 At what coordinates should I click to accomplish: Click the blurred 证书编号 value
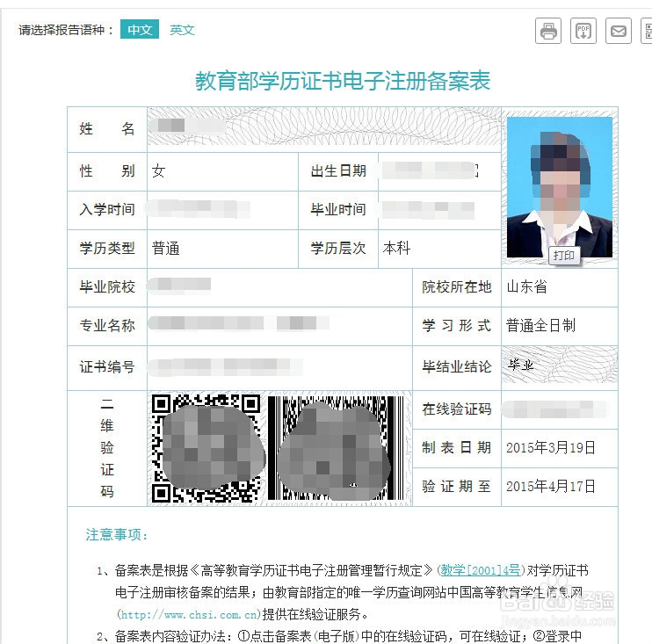coord(225,367)
